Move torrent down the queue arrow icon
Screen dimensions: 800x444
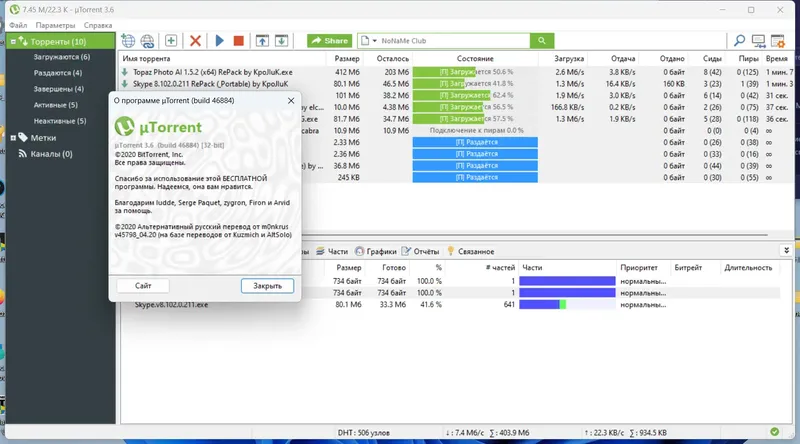(282, 41)
